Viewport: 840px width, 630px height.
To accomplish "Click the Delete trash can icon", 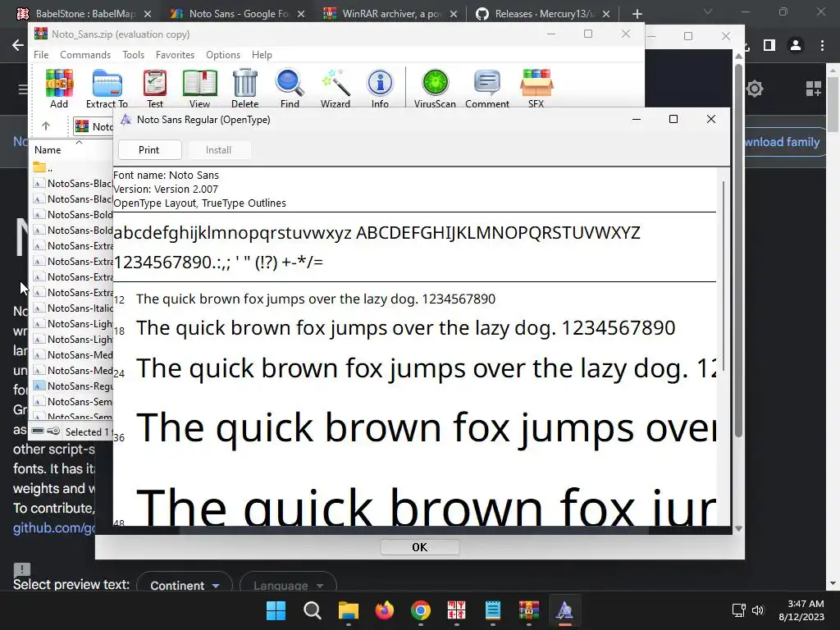I will pyautogui.click(x=244, y=89).
